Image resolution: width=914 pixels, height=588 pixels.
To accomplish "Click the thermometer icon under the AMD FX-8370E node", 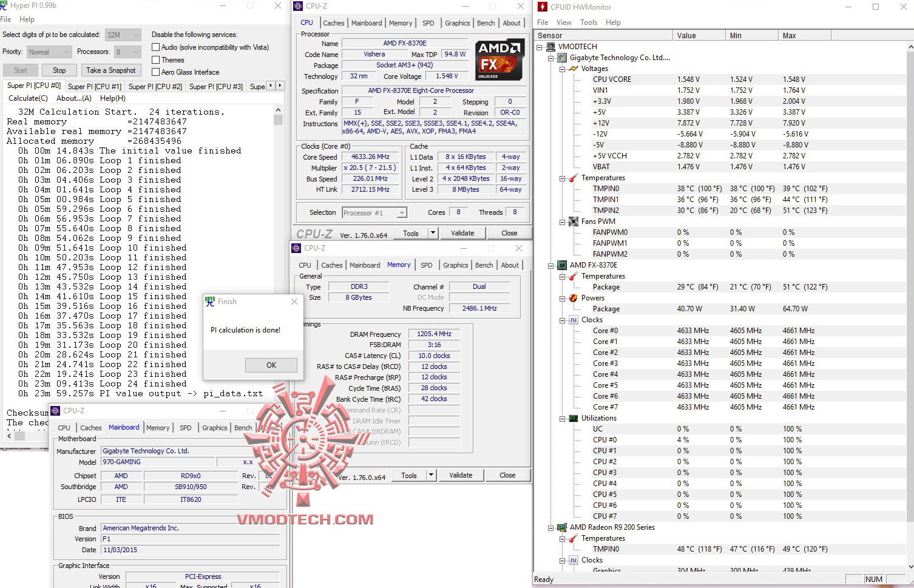I will tap(574, 276).
